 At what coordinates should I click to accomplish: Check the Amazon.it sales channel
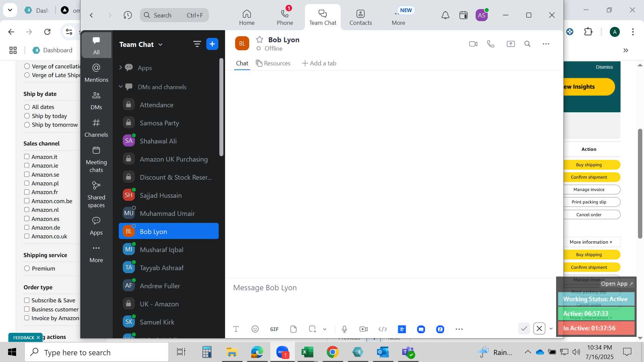pos(27,157)
